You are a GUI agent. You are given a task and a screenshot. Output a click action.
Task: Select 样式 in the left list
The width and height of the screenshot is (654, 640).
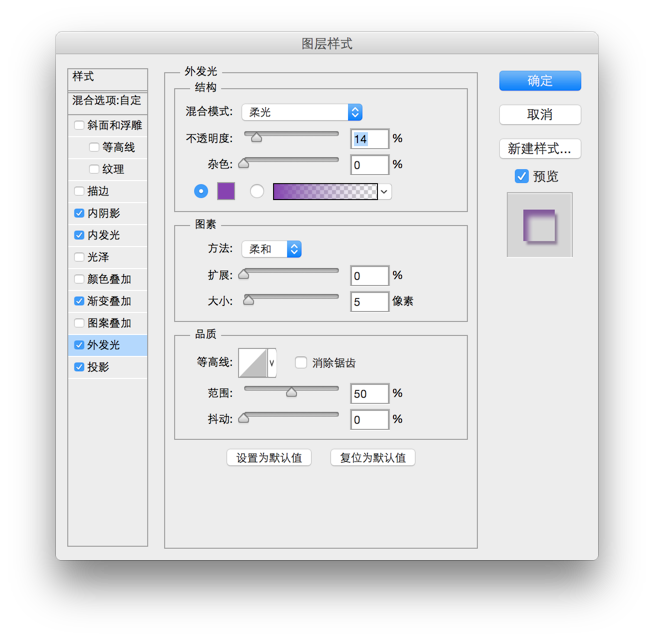[x=108, y=78]
